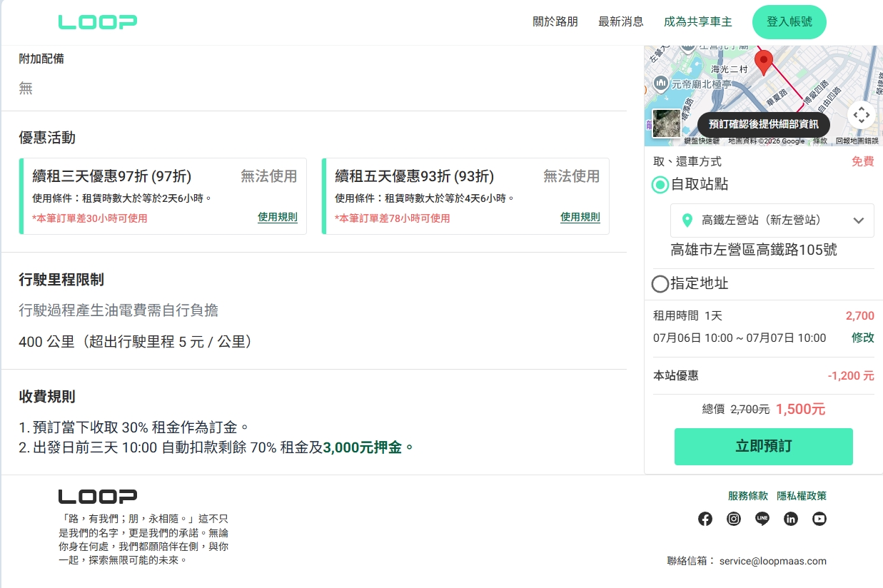
Task: Open the Instagram social icon
Action: (x=734, y=519)
